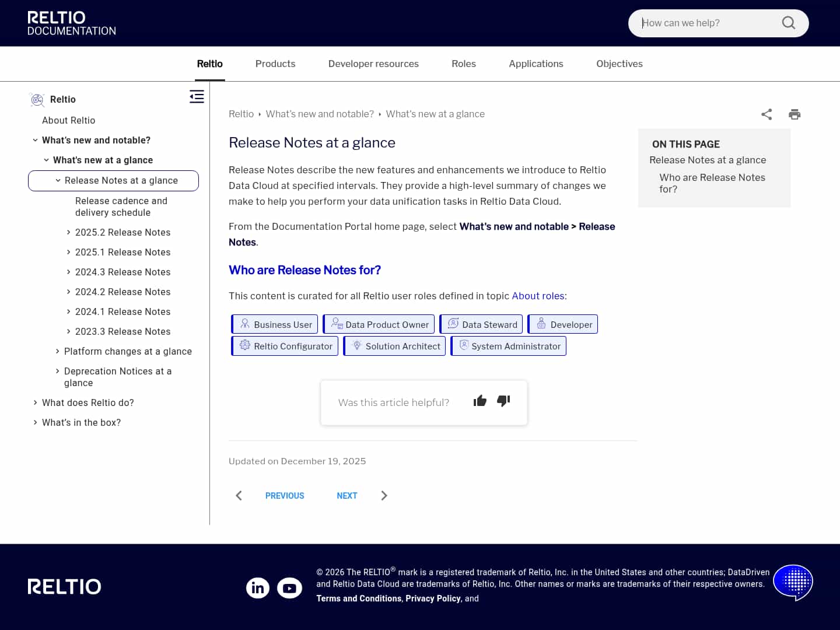Go to the NEXT article
Image resolution: width=840 pixels, height=630 pixels.
point(347,495)
